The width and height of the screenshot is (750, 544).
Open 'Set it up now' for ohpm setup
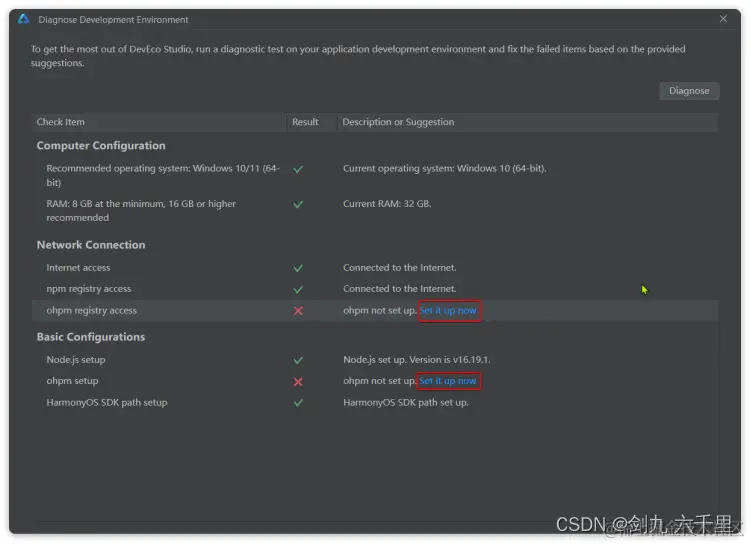coord(448,381)
